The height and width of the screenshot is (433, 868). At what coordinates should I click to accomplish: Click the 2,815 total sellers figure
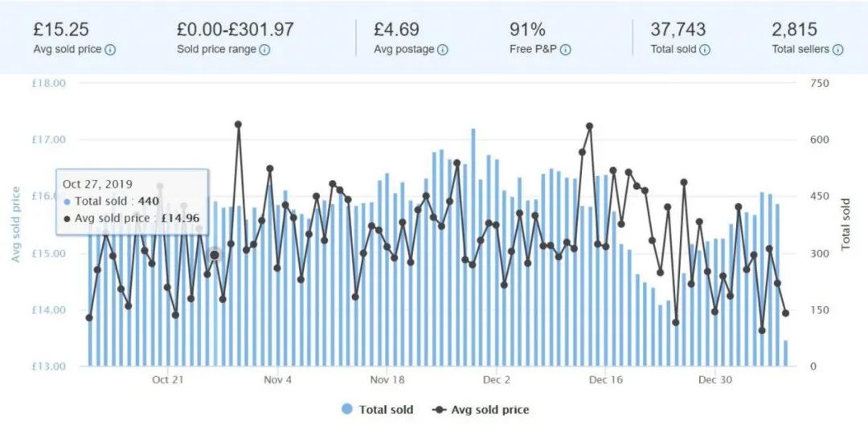[x=794, y=30]
